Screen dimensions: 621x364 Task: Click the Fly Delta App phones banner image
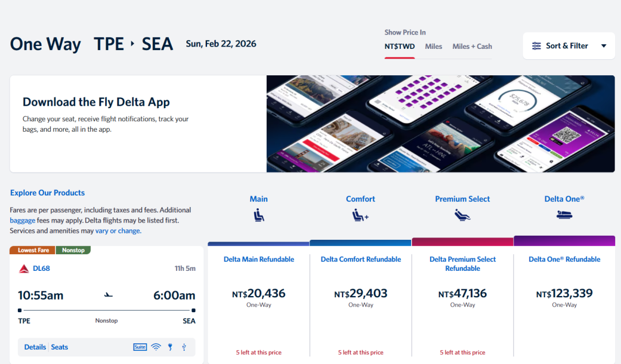click(440, 124)
